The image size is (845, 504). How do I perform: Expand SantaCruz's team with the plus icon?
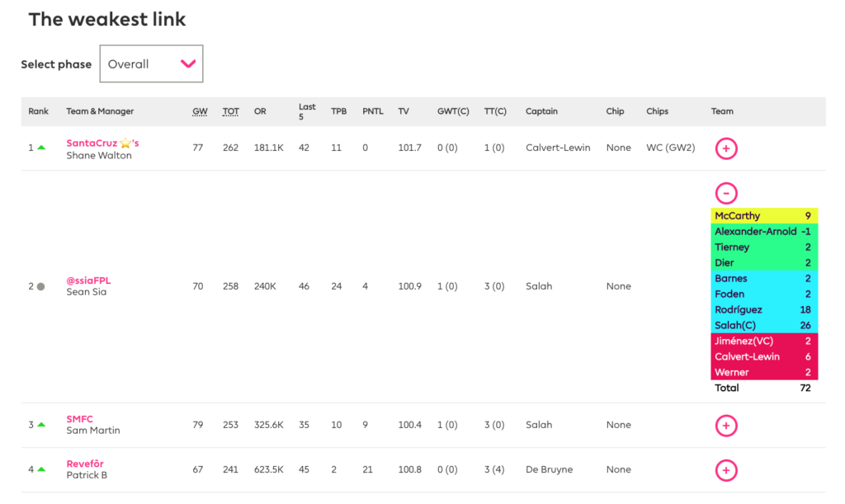[725, 148]
